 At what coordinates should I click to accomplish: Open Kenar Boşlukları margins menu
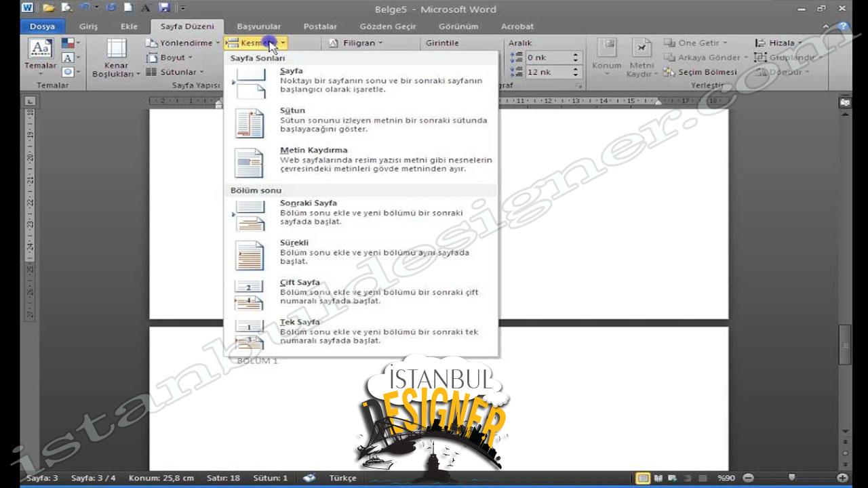(x=116, y=58)
